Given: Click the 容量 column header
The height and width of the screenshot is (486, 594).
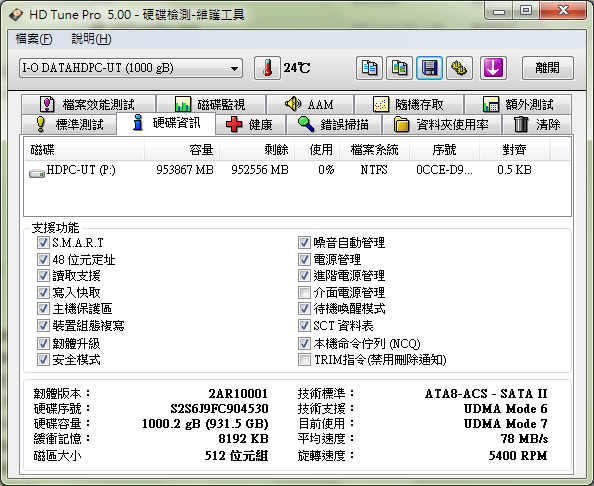Looking at the screenshot, I should [x=182, y=150].
